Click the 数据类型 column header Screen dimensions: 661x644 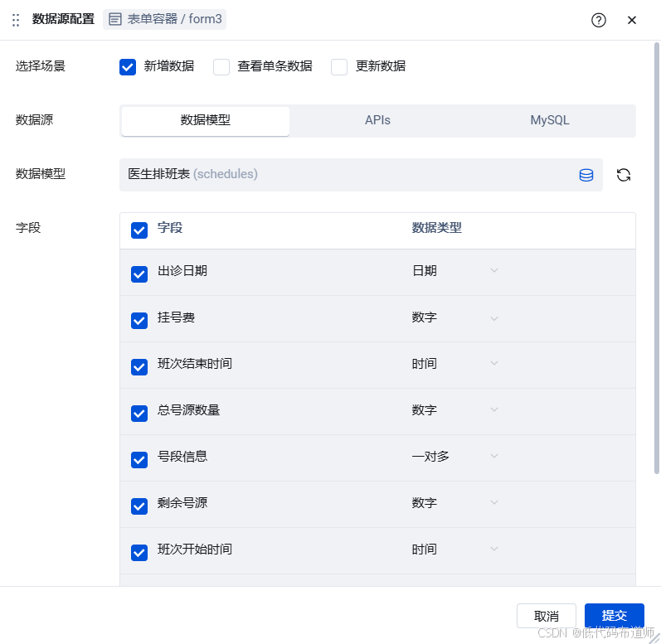click(436, 228)
